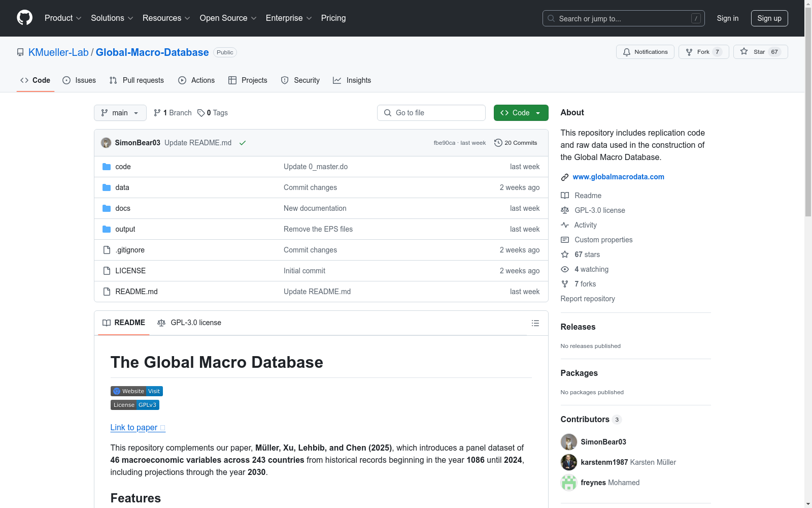The width and height of the screenshot is (812, 508).
Task: View repository Activity
Action: (x=579, y=225)
